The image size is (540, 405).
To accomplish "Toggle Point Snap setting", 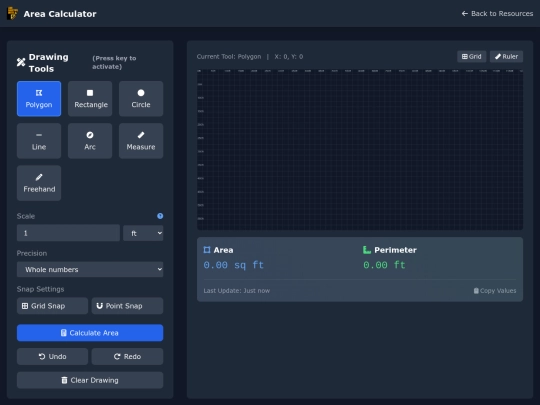I will point(127,306).
